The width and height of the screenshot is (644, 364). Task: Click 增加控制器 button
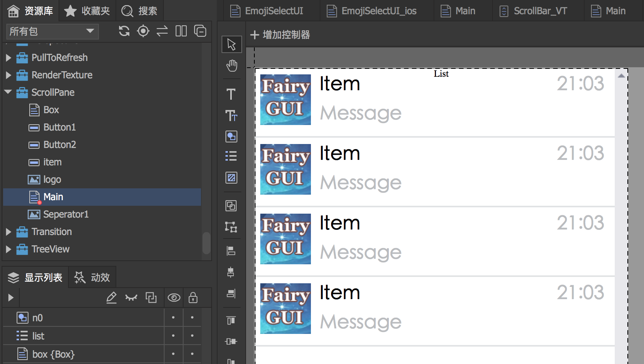pyautogui.click(x=280, y=35)
